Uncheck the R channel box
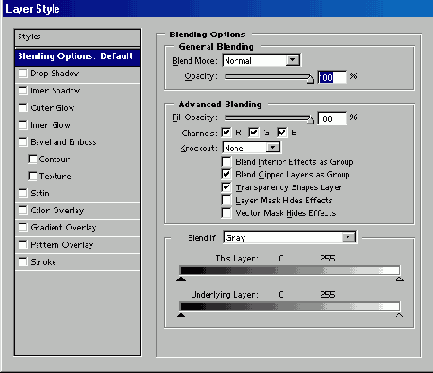This screenshot has width=433, height=373. (x=227, y=133)
